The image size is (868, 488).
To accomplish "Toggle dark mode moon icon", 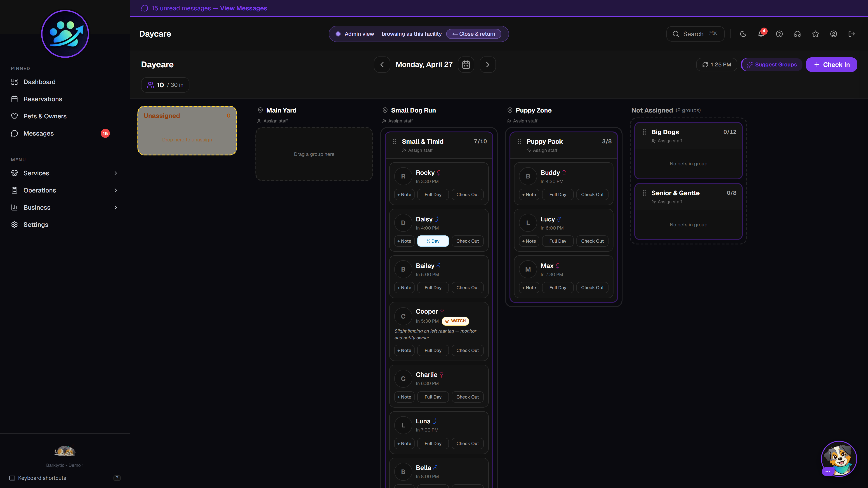I will pos(743,34).
